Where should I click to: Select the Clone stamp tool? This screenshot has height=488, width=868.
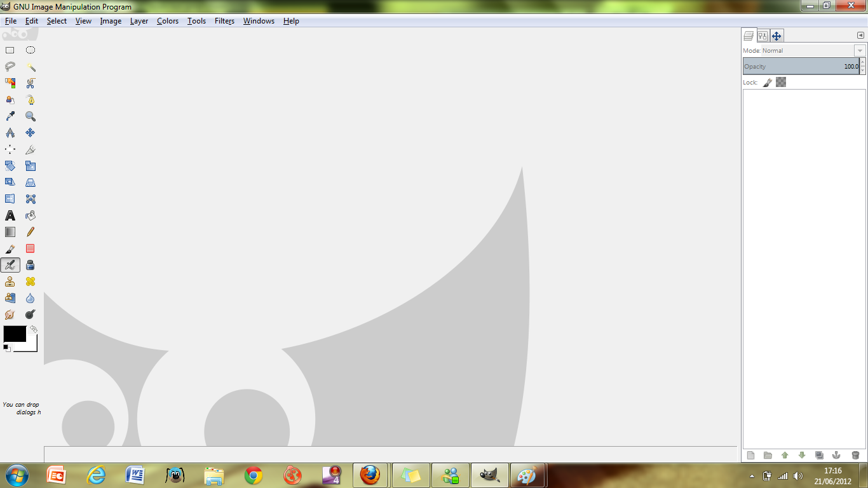tap(10, 281)
